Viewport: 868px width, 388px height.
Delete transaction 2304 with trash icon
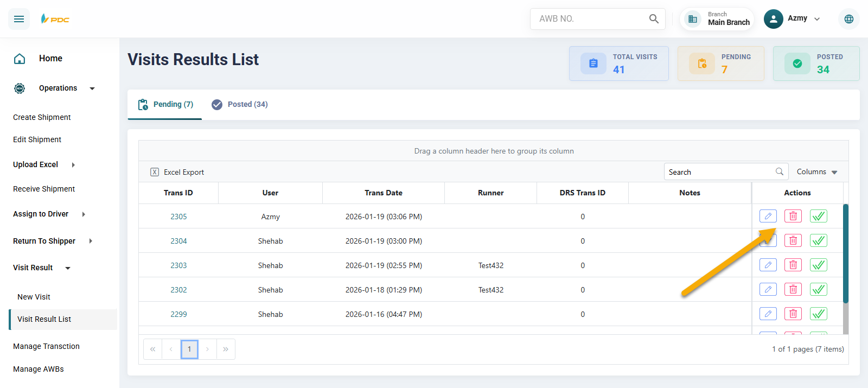pos(793,240)
